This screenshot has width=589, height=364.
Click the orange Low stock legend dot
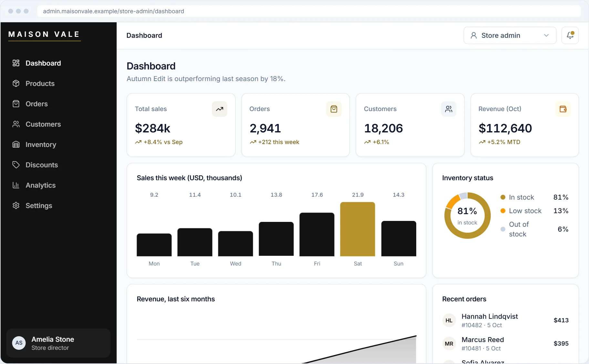[x=503, y=211]
